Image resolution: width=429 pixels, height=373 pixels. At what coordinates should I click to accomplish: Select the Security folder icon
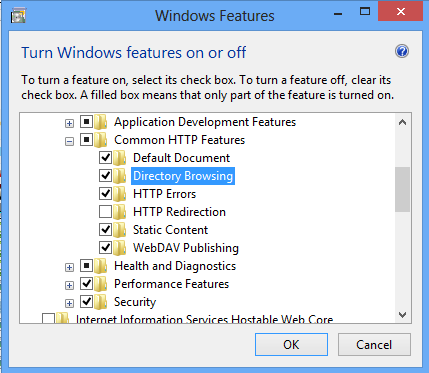tap(100, 302)
